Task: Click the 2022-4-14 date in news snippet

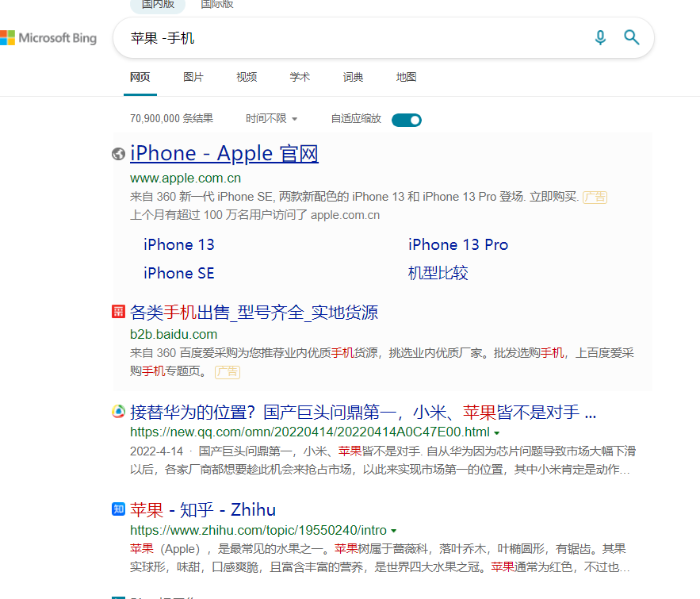Action: [x=157, y=451]
